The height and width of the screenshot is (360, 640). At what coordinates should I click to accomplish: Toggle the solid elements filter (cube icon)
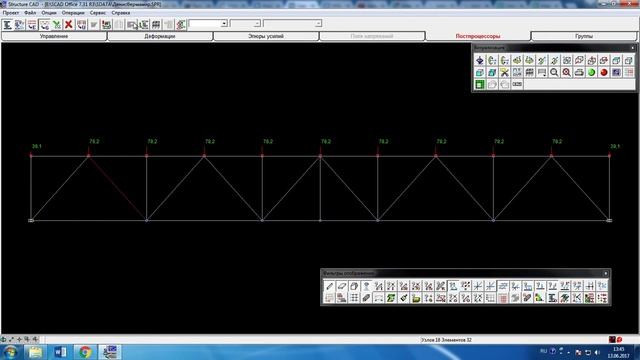(354, 286)
